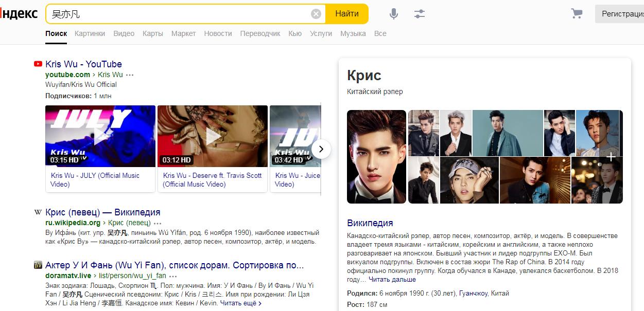Open the Все services menu
This screenshot has width=644, height=311.
coord(380,33)
